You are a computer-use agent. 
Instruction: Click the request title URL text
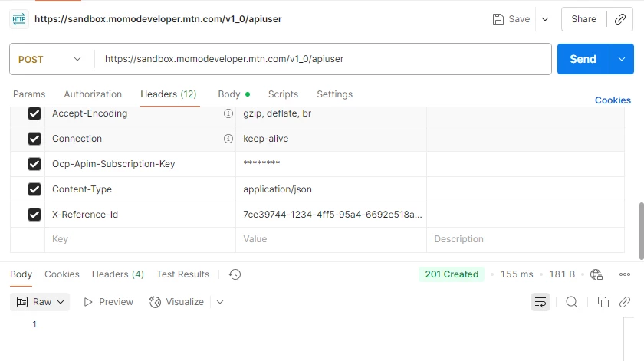point(158,19)
